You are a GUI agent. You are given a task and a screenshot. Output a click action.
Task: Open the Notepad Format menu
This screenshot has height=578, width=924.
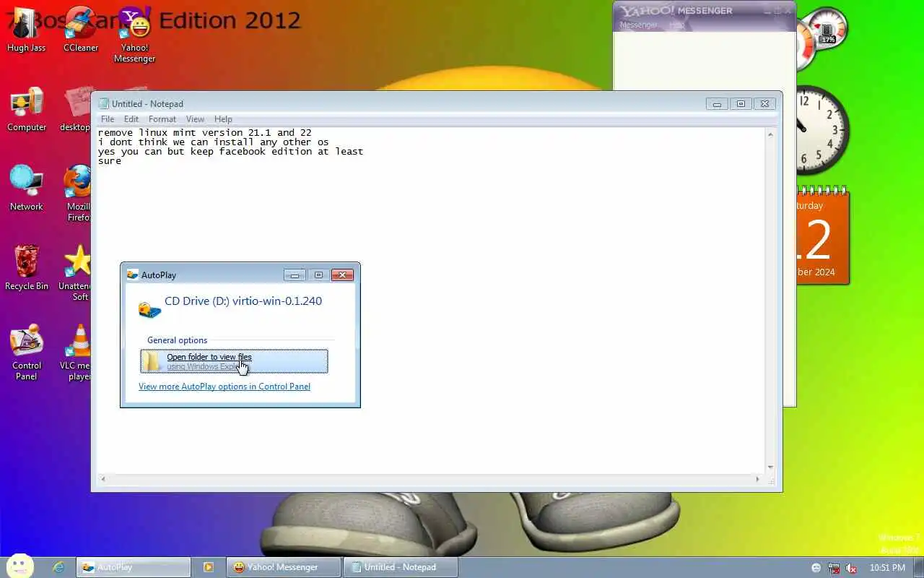(162, 119)
